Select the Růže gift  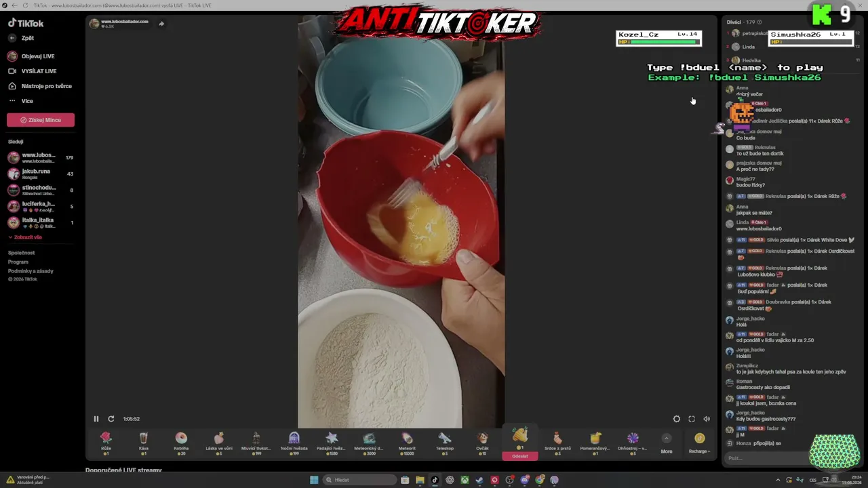[x=106, y=443]
